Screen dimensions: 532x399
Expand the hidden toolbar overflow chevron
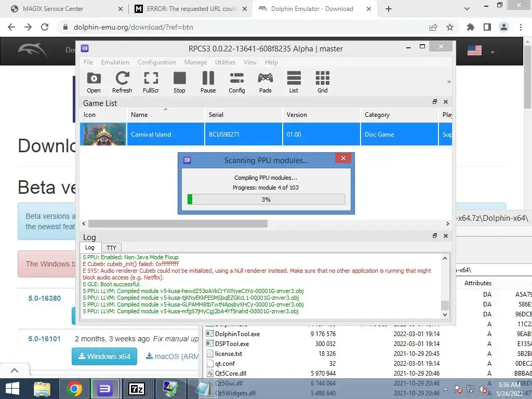pos(449,82)
